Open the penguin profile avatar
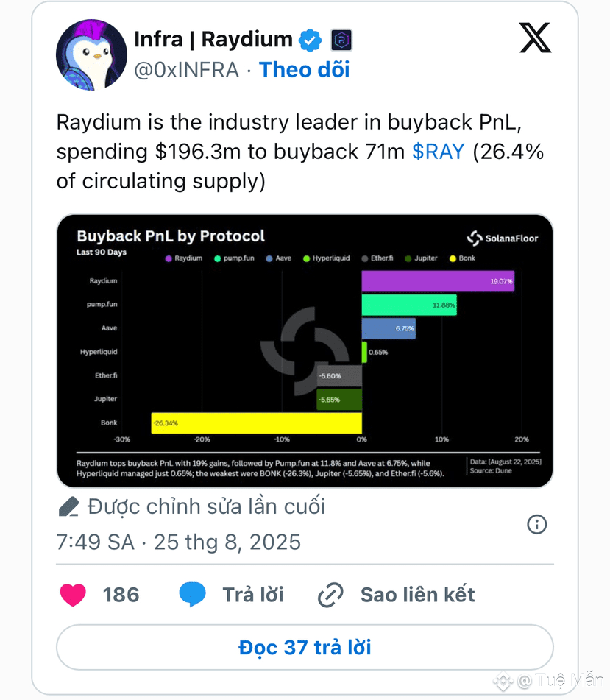Image resolution: width=610 pixels, height=700 pixels. click(x=91, y=55)
